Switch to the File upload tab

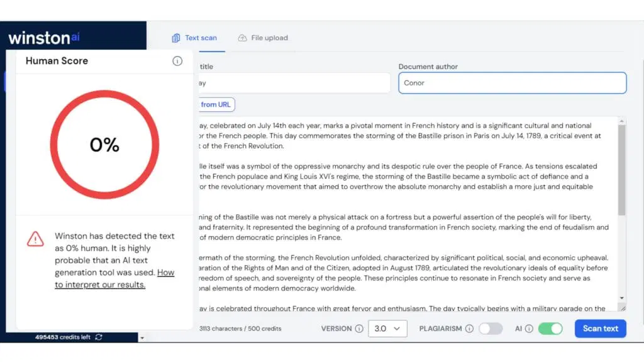coord(263,38)
